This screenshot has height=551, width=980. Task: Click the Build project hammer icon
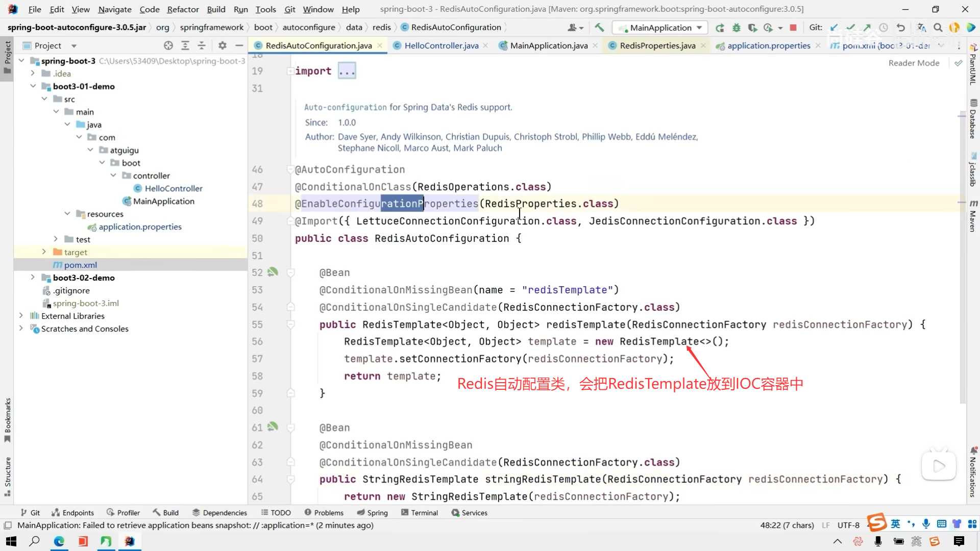click(x=599, y=28)
